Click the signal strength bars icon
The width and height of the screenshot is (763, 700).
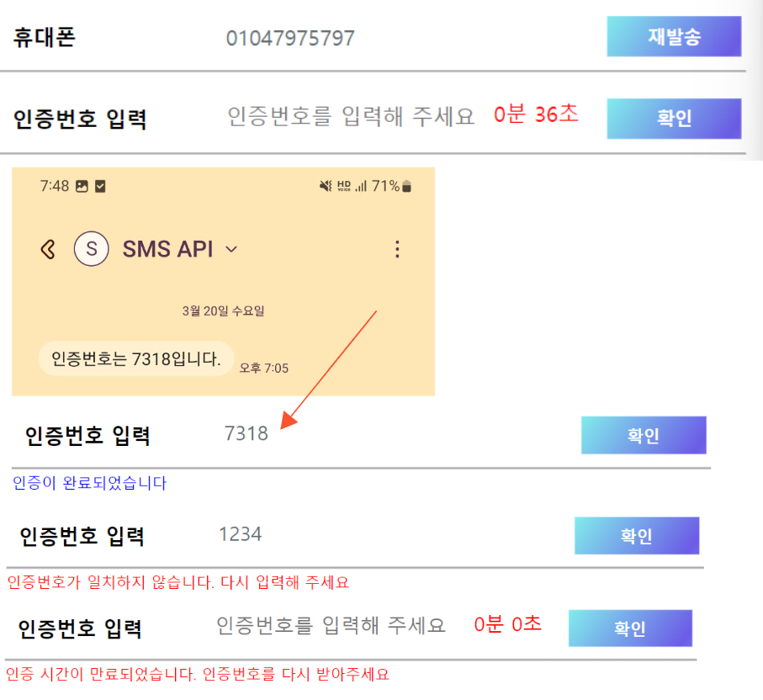[x=361, y=186]
